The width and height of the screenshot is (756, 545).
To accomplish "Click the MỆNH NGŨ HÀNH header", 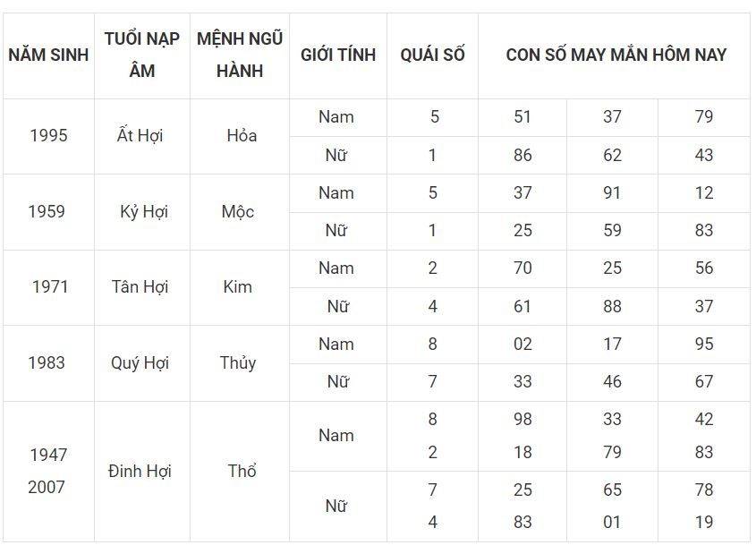I will (x=240, y=55).
